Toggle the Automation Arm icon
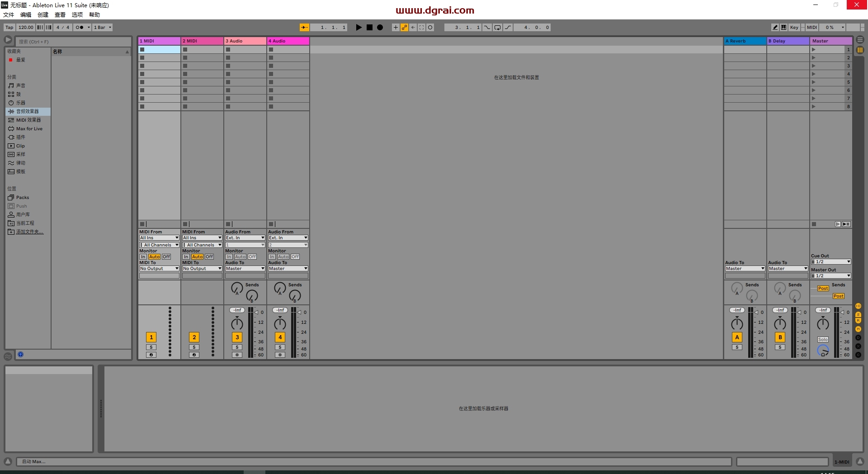 pos(404,27)
